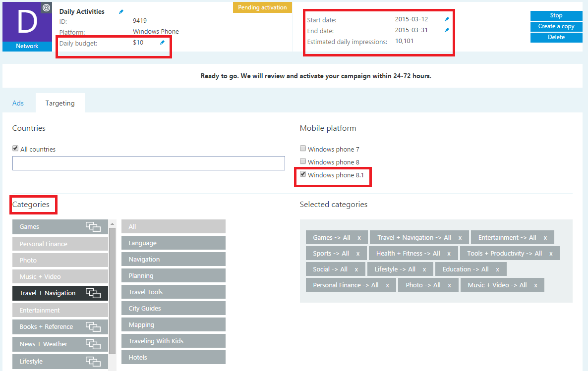Screen dimensions: 588x371
Task: Select the Games category
Action: pyautogui.click(x=60, y=227)
